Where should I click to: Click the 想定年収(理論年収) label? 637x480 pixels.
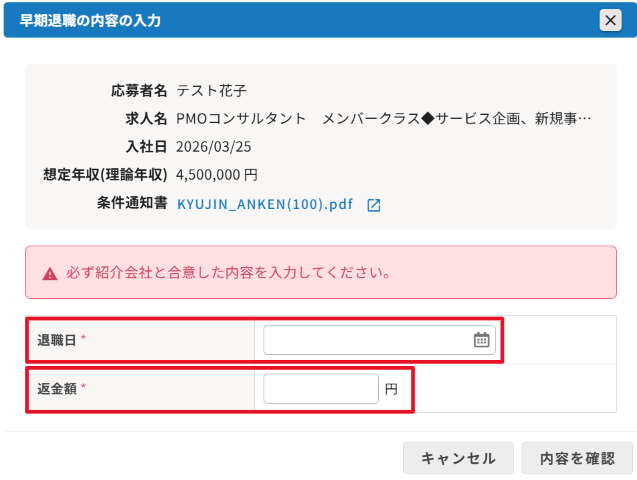105,175
